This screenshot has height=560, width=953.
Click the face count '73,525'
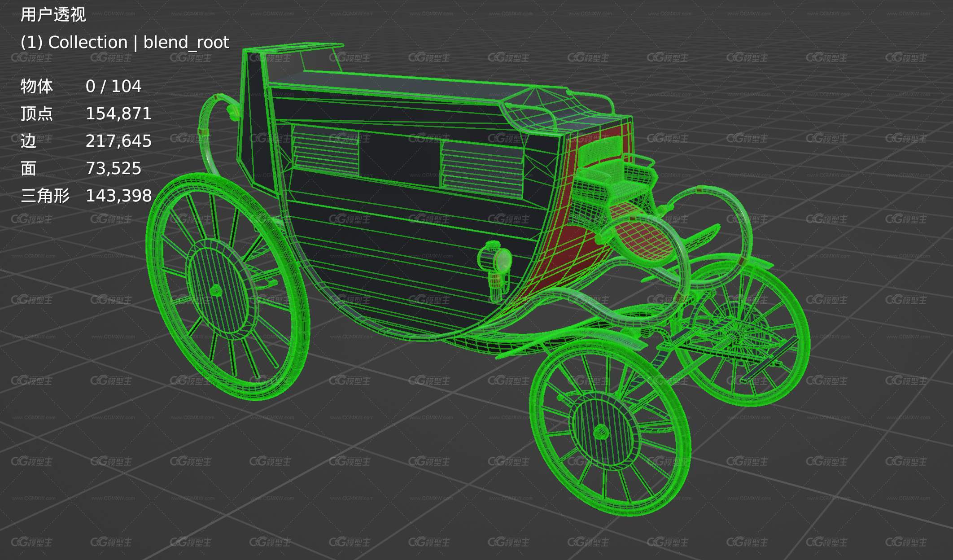coord(114,168)
